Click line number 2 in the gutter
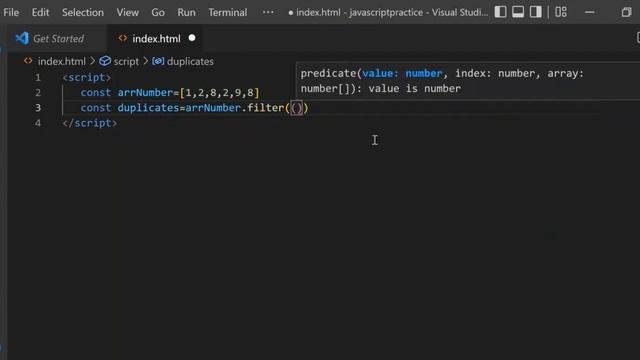 click(38, 93)
